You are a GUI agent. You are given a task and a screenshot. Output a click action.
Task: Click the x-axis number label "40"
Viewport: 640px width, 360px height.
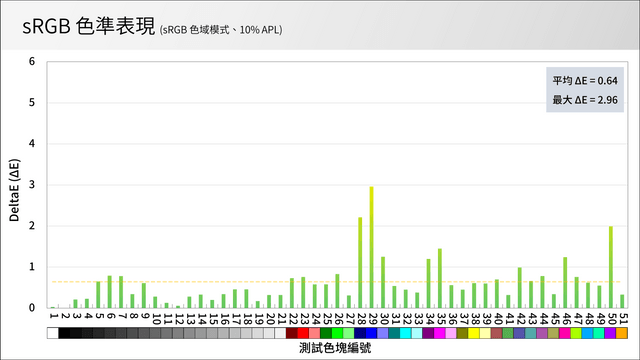[x=498, y=319]
